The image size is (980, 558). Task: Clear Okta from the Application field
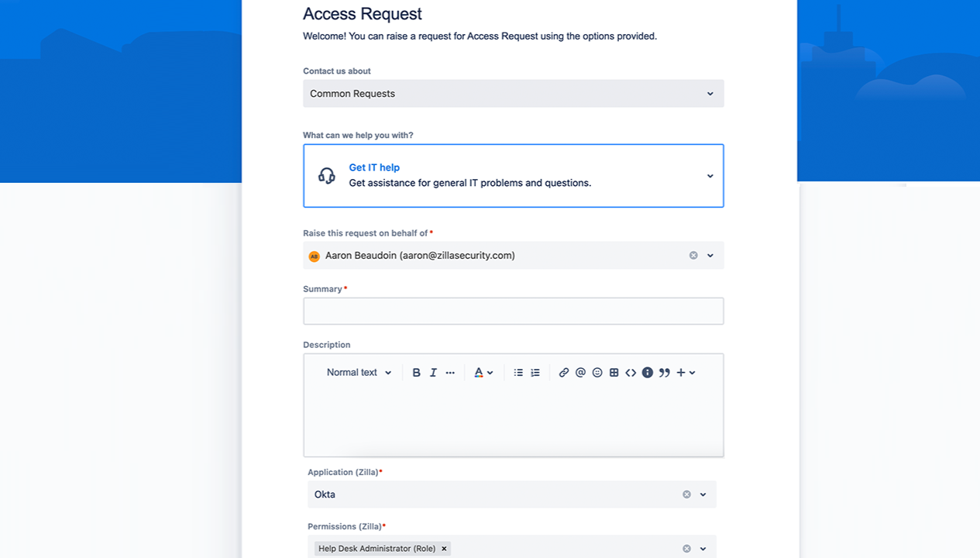[x=686, y=494]
